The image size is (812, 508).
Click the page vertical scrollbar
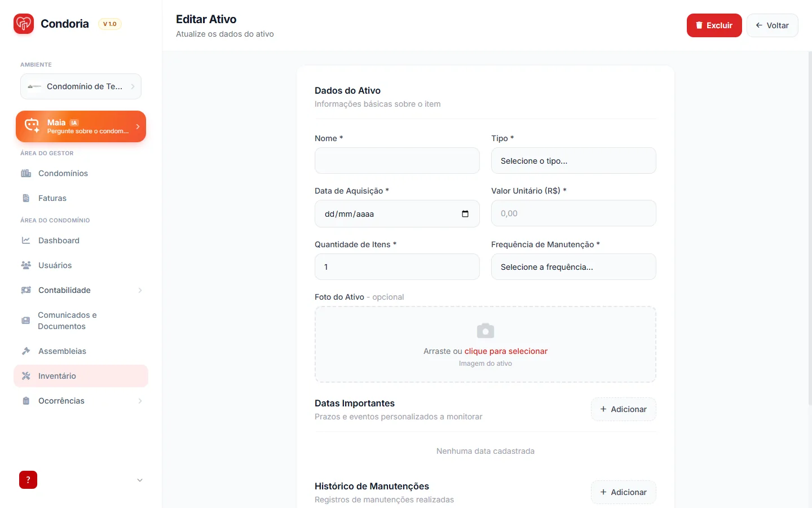click(810, 229)
